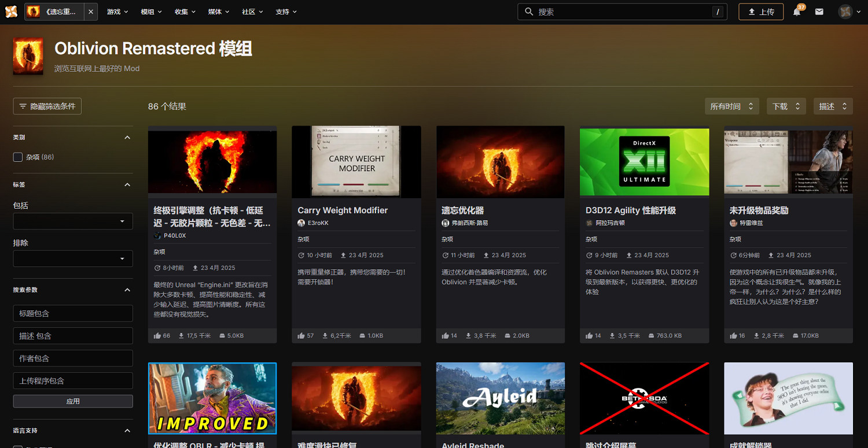This screenshot has height=448, width=868.
Task: Open the 下载 sort order selector
Action: click(x=786, y=106)
